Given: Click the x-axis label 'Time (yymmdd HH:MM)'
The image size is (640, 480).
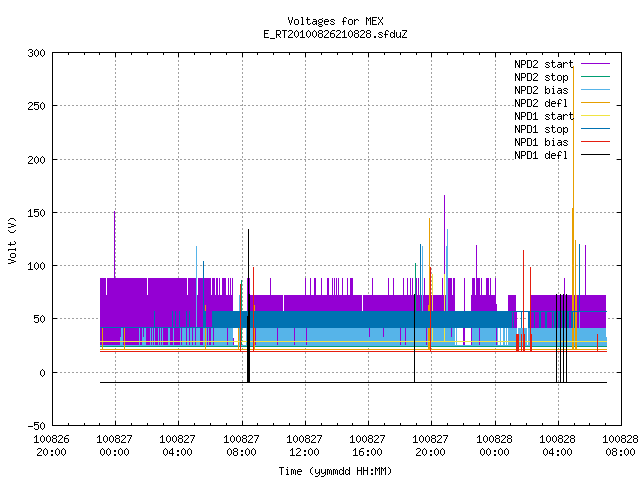Looking at the screenshot, I should coord(335,471).
